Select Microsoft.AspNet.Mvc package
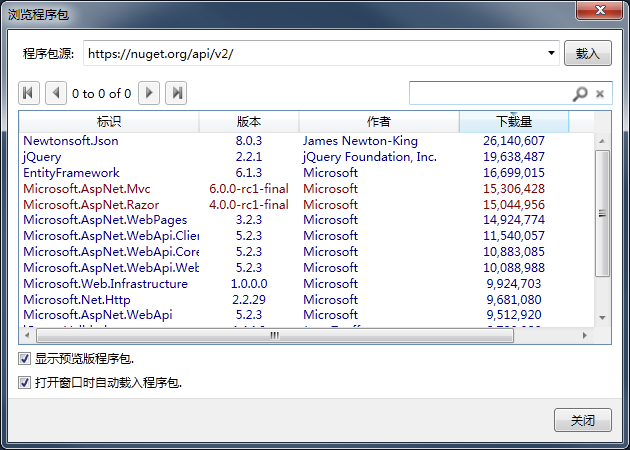This screenshot has height=450, width=630. point(87,188)
